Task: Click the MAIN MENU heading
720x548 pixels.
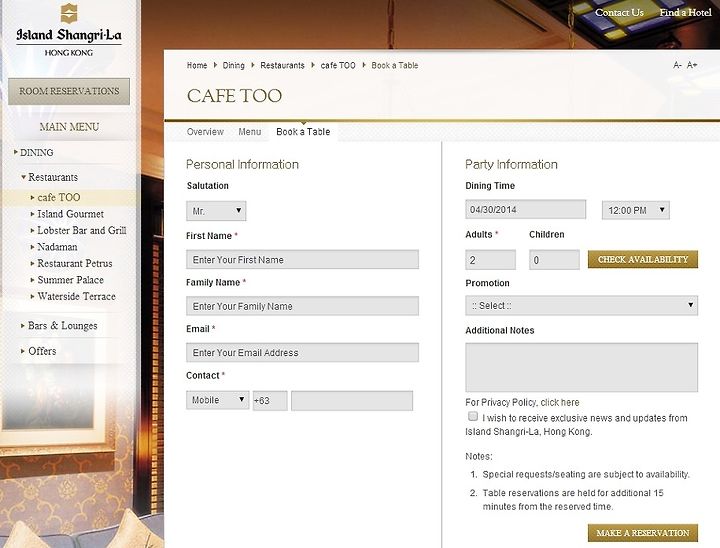Action: pos(69,127)
